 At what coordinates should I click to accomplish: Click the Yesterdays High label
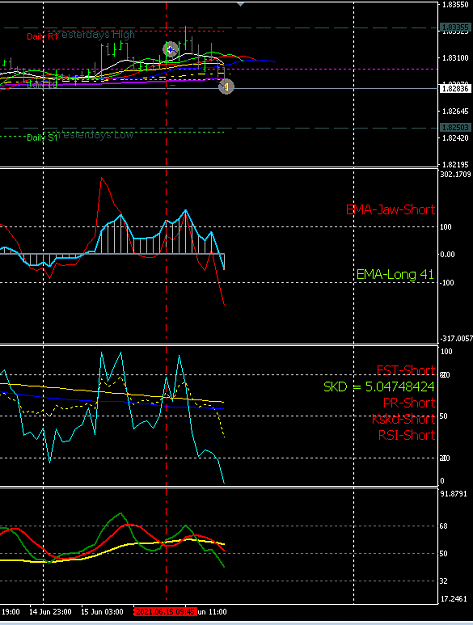tap(96, 35)
